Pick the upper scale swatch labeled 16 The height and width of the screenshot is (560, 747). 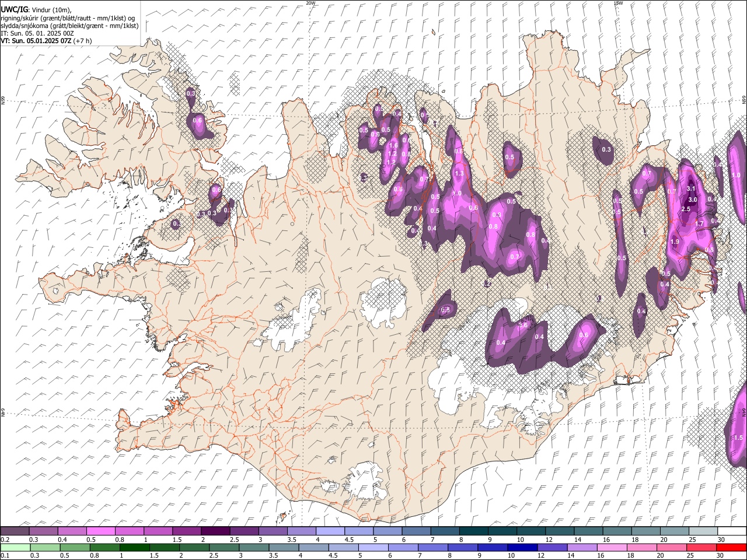pyautogui.click(x=617, y=531)
